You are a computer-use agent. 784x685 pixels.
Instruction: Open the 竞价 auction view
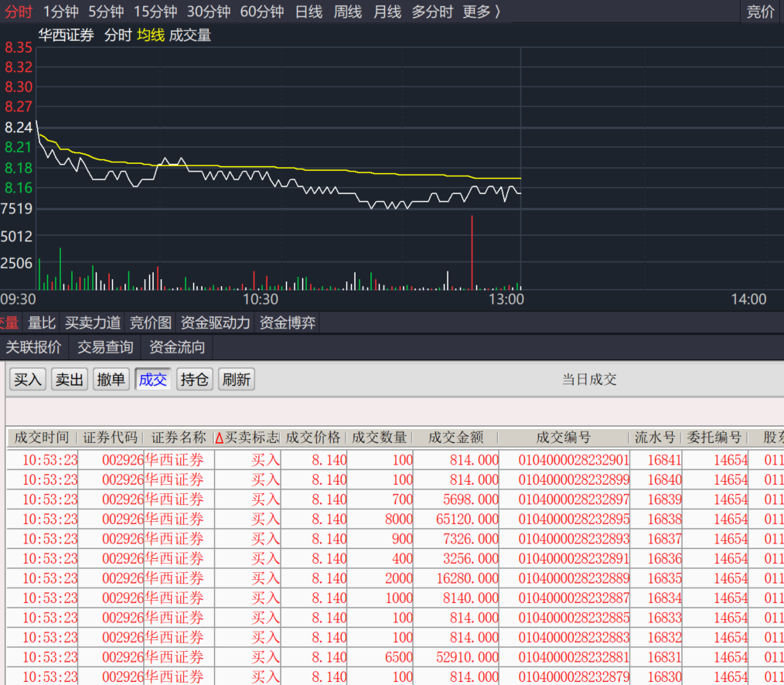click(760, 11)
